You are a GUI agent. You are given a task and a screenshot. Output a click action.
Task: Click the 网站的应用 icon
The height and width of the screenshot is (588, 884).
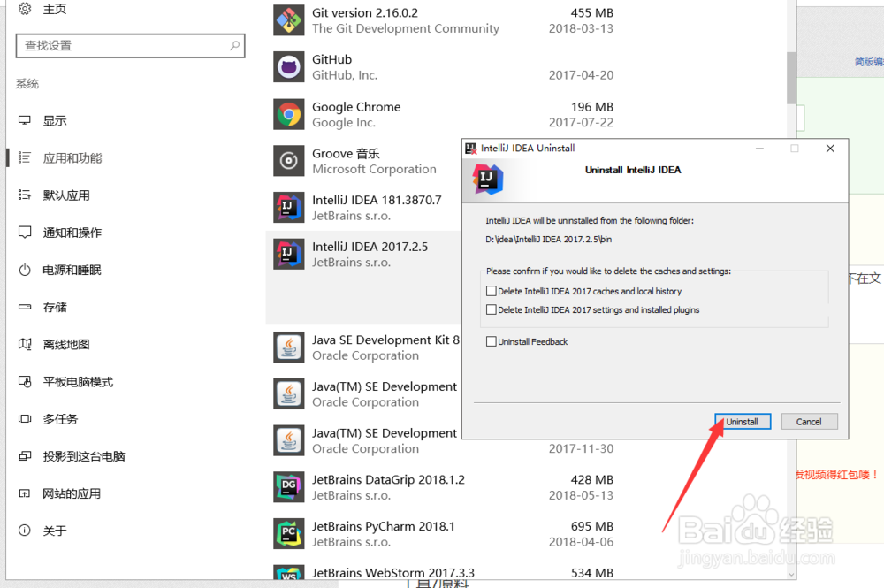tap(24, 493)
